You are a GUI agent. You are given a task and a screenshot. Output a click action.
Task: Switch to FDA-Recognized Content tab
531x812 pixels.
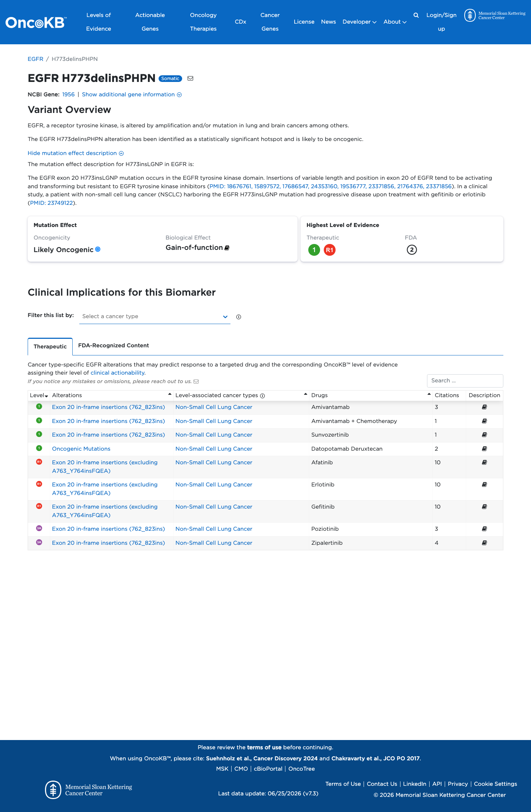tap(114, 345)
